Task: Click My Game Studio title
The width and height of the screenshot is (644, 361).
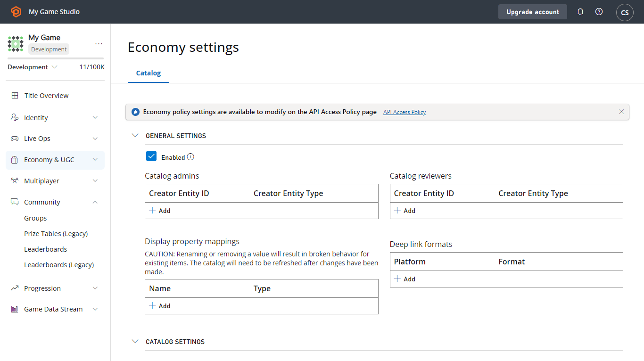Action: point(54,12)
